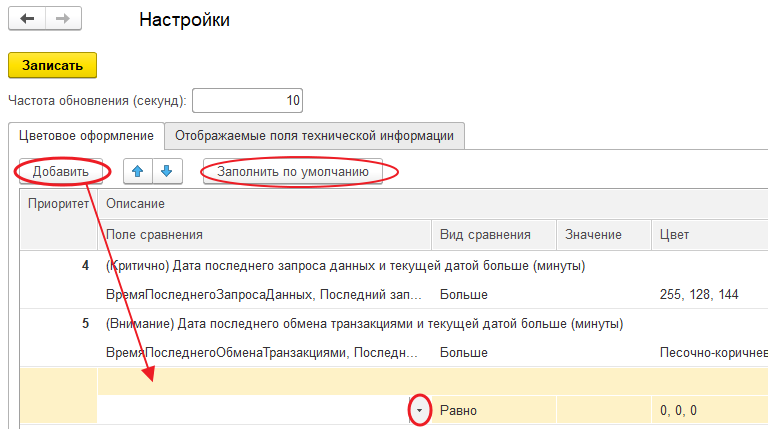Move row up with blue arrow
768x429 pixels.
pos(138,172)
